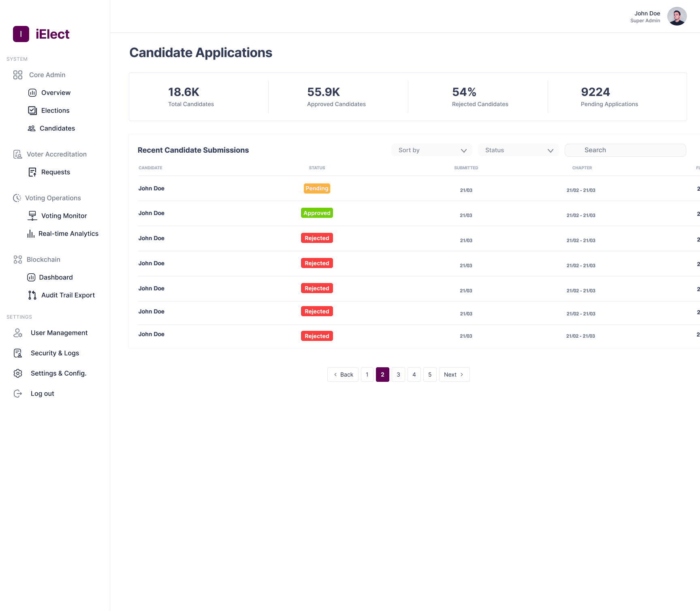Viewport: 700px width, 611px height.
Task: Open the Status filter dropdown
Action: coord(519,150)
